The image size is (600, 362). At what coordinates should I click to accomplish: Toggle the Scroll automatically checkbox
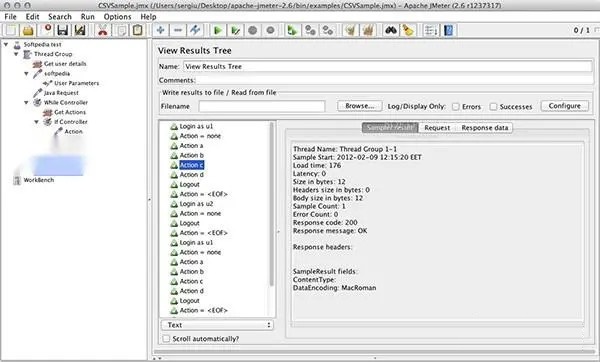click(x=166, y=339)
